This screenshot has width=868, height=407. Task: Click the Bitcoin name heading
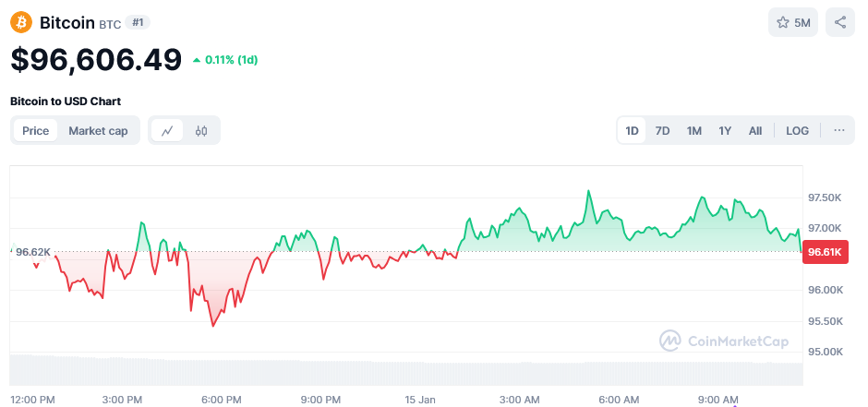coord(67,23)
